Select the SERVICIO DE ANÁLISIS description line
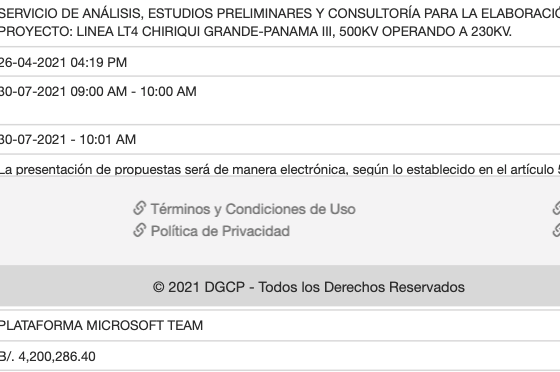Image resolution: width=560 pixels, height=372 pixels. click(280, 14)
